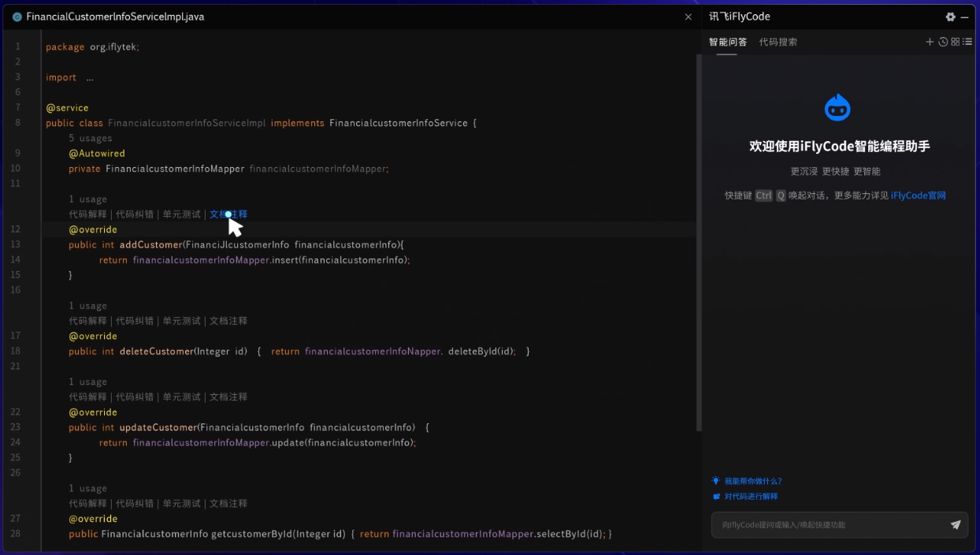Click the Java file icon in editor tab

[x=17, y=17]
